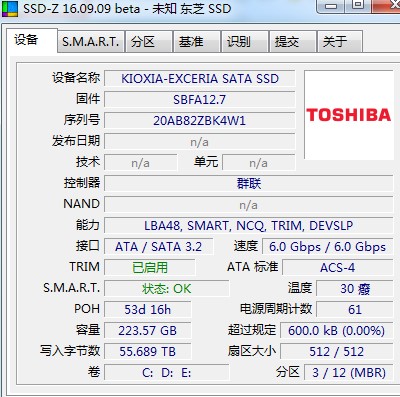This screenshot has height=397, width=400.
Task: Click partitions value 3 / 12 (MBR)
Action: 349,372
